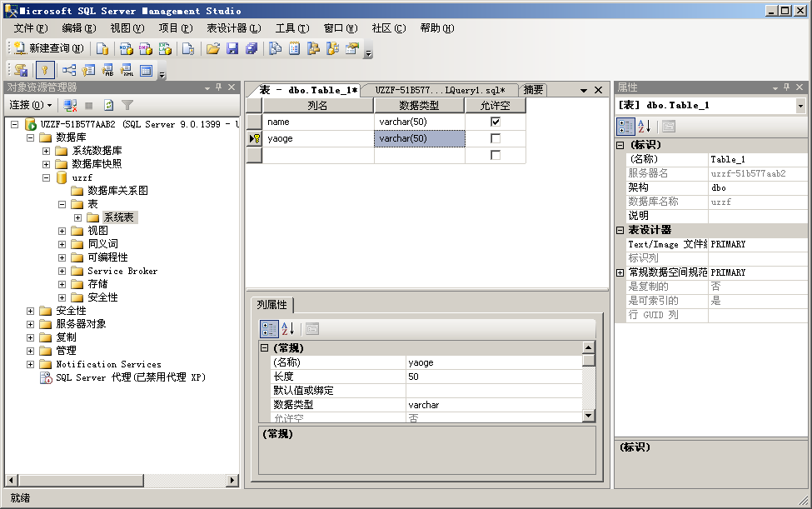Click the Generate Change Script icon
Viewport: 812px width, 509px height.
click(x=21, y=70)
